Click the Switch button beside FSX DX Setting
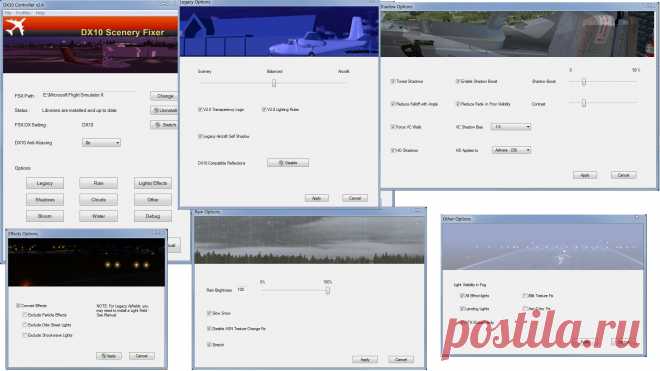 click(165, 125)
